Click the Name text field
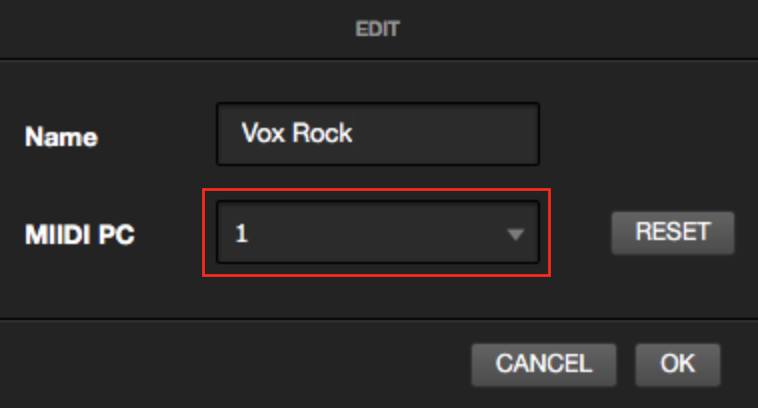This screenshot has width=758, height=408. point(378,134)
